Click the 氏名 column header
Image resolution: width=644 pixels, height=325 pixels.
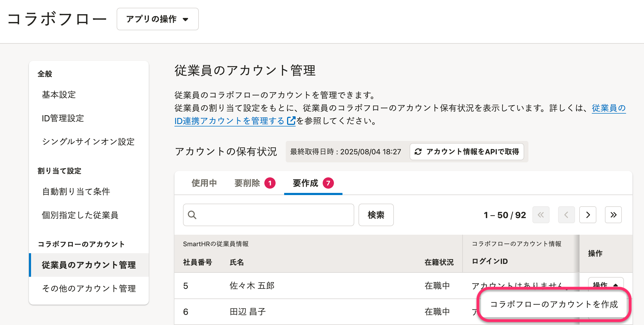pyautogui.click(x=237, y=262)
